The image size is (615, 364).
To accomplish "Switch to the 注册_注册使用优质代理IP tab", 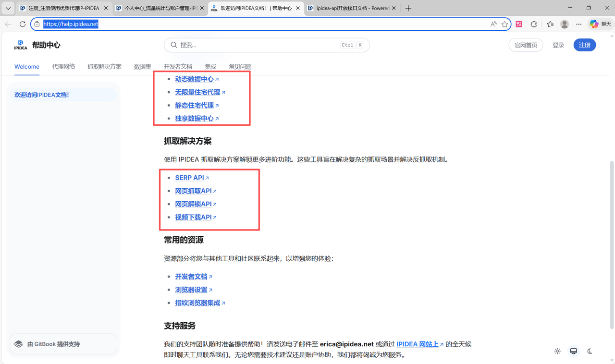I will (x=64, y=8).
